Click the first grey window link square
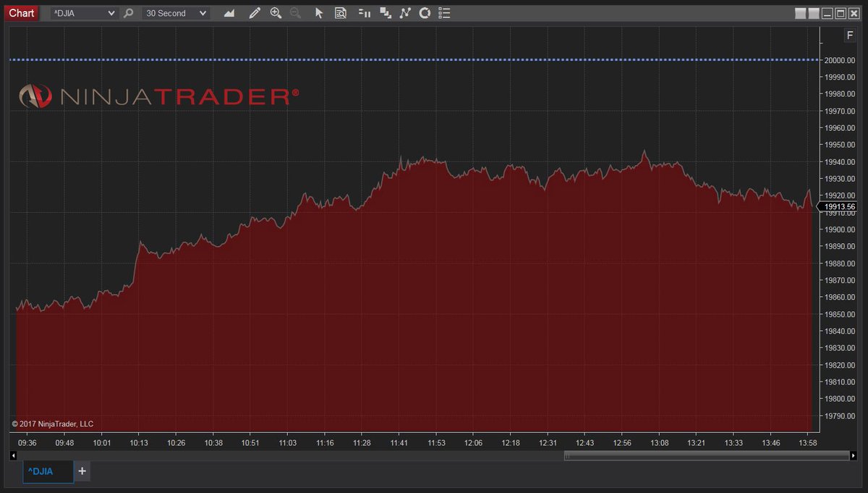The width and height of the screenshot is (868, 493). [800, 13]
